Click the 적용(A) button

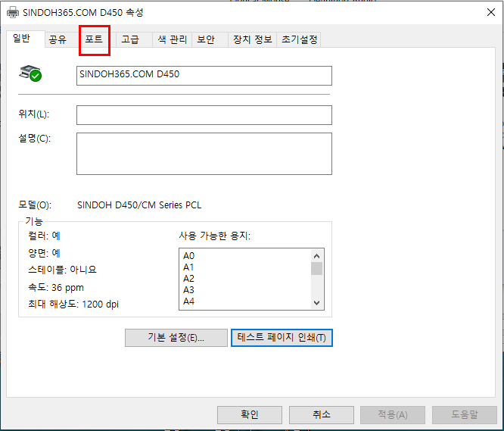pos(393,415)
